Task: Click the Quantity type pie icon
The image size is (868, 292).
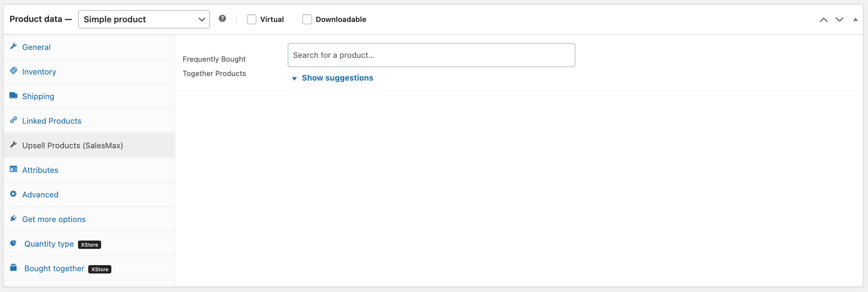Action: pos(14,243)
